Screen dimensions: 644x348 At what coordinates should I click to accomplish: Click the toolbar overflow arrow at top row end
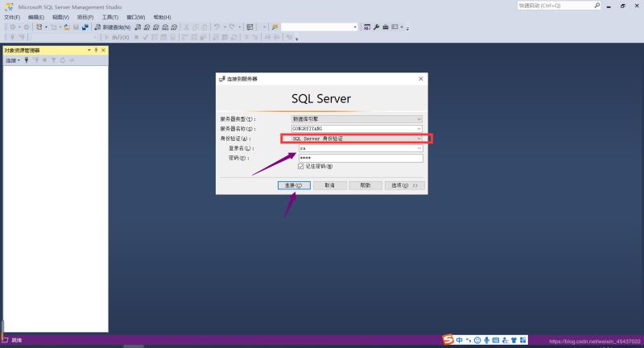(x=407, y=28)
